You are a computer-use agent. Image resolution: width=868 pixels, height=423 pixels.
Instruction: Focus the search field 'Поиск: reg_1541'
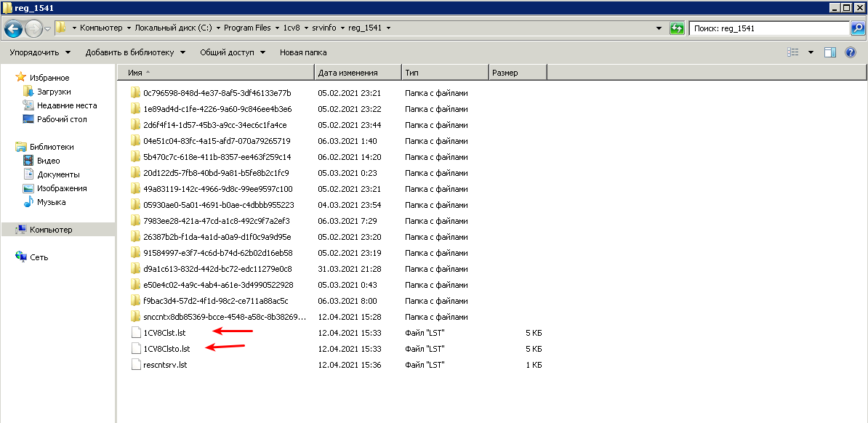click(769, 28)
